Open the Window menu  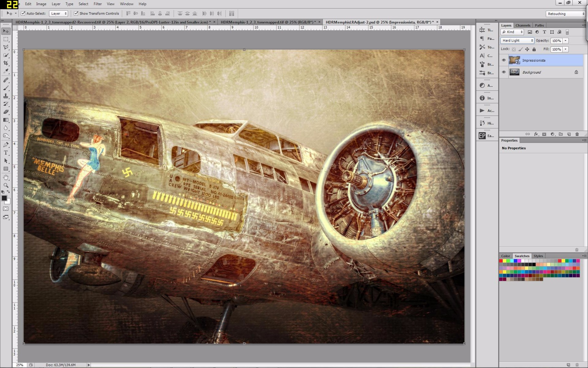(127, 4)
